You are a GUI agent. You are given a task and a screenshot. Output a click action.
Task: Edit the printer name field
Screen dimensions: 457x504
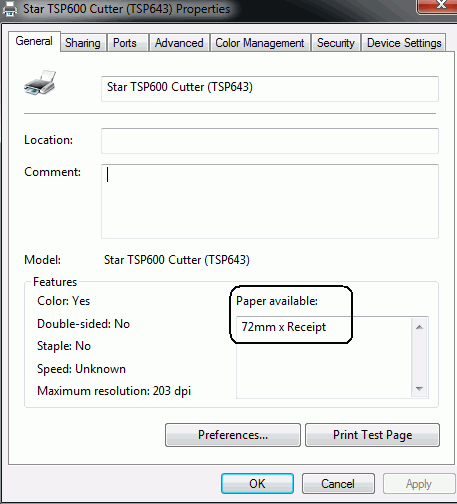[x=270, y=89]
